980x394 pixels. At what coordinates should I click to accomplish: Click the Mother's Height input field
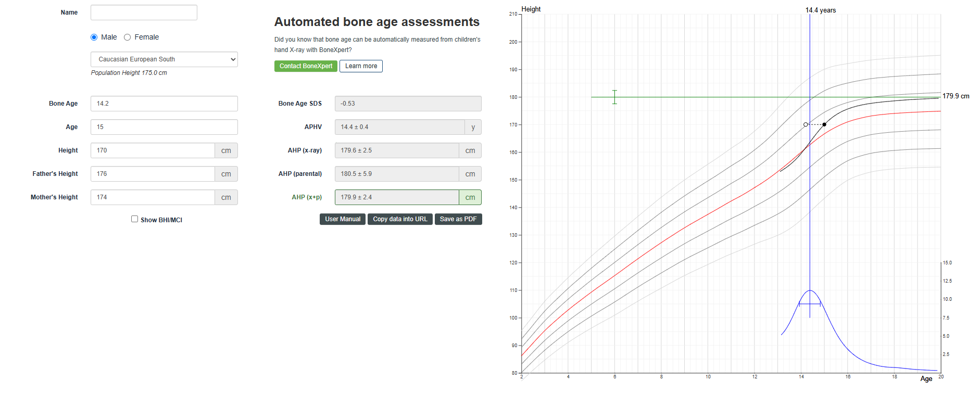pos(153,197)
